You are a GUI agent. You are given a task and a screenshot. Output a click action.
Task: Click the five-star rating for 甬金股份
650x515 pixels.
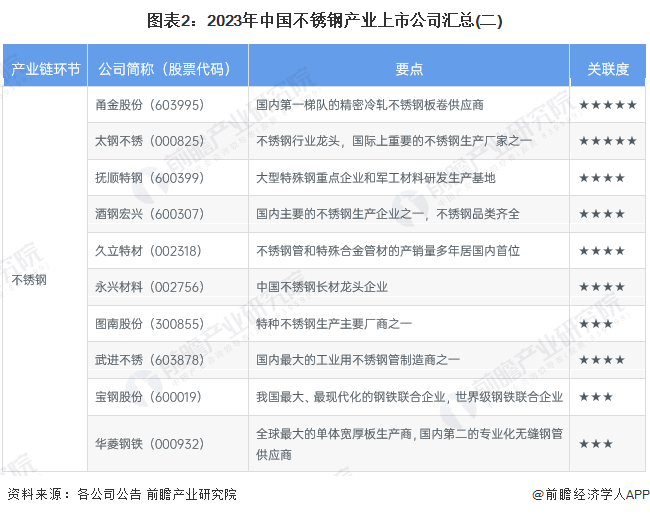click(x=608, y=105)
